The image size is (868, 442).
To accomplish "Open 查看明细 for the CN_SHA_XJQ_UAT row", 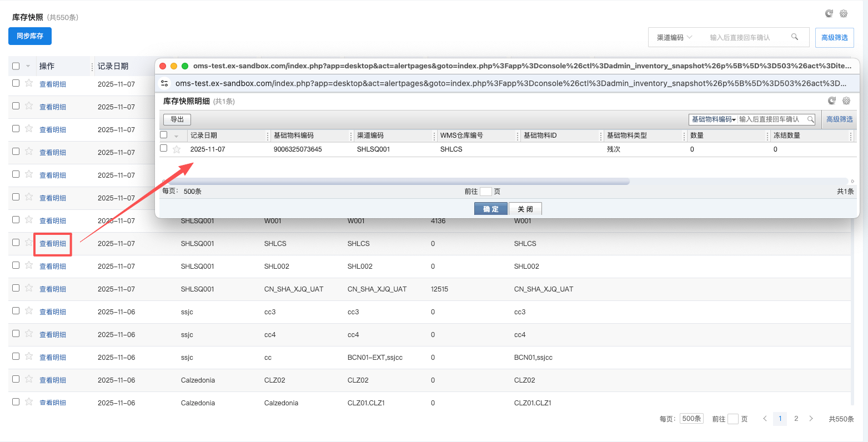I will (53, 289).
